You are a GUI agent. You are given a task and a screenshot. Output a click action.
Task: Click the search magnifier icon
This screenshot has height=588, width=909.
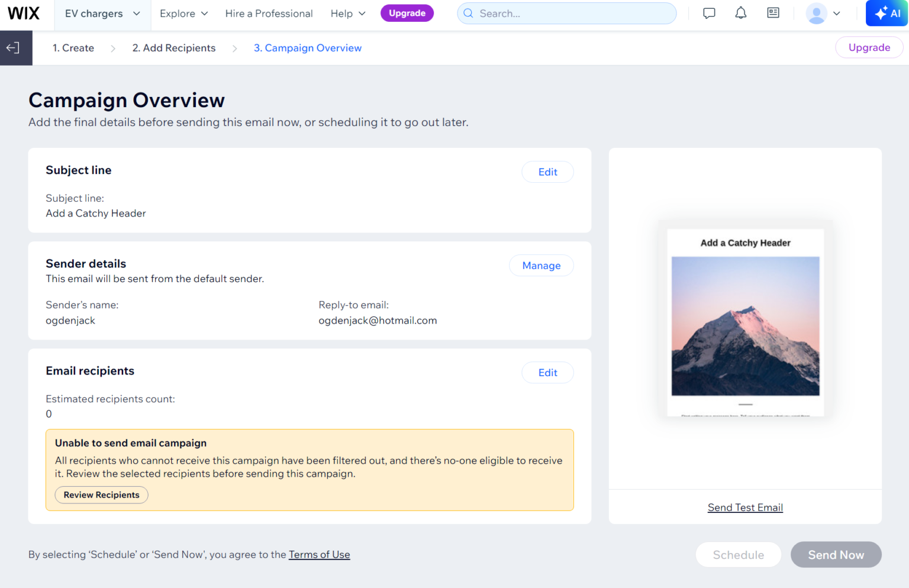click(468, 13)
